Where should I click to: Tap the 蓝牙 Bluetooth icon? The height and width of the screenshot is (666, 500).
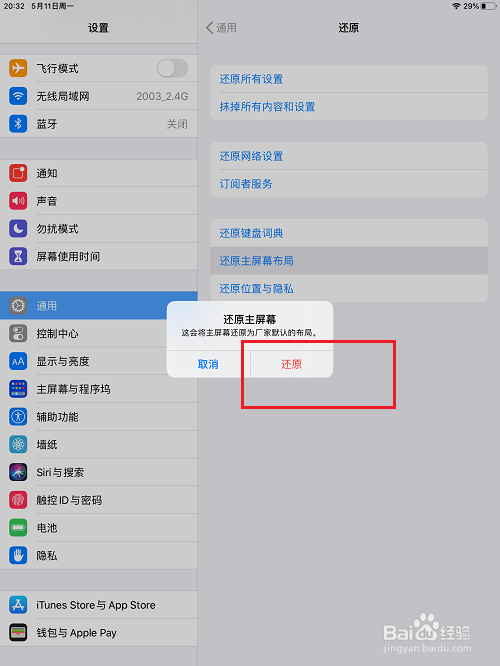coord(18,124)
